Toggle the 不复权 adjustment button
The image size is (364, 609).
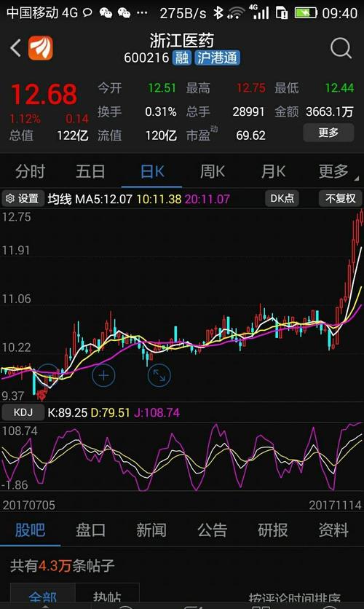tap(340, 198)
